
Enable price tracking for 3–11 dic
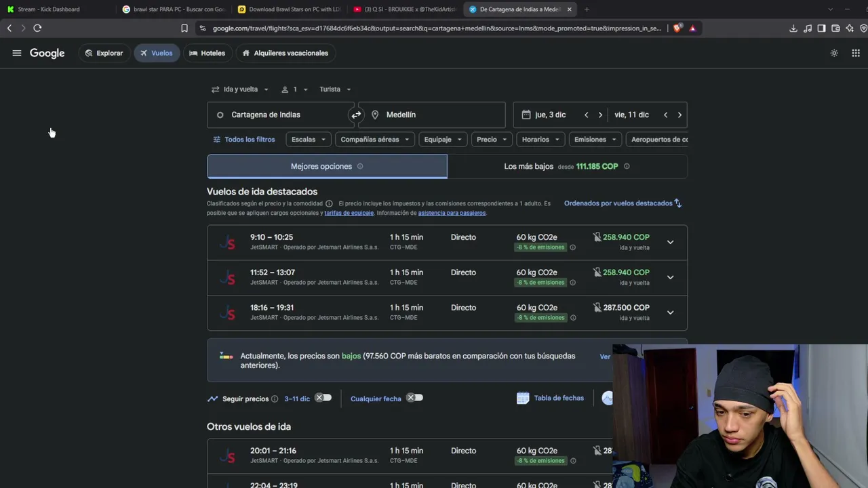323,398
